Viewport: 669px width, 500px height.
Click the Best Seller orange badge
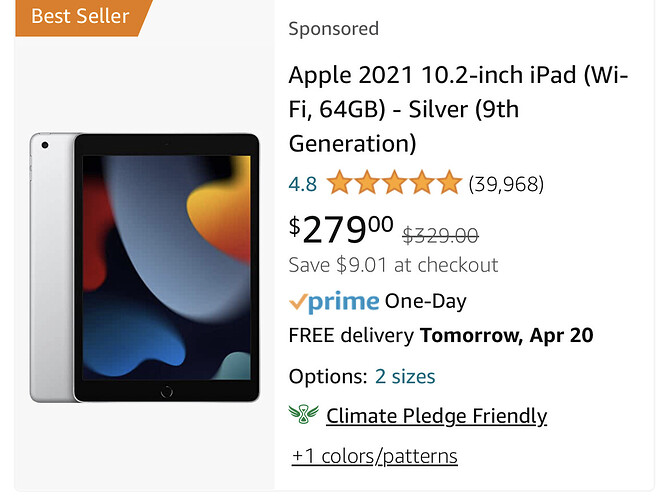click(83, 17)
